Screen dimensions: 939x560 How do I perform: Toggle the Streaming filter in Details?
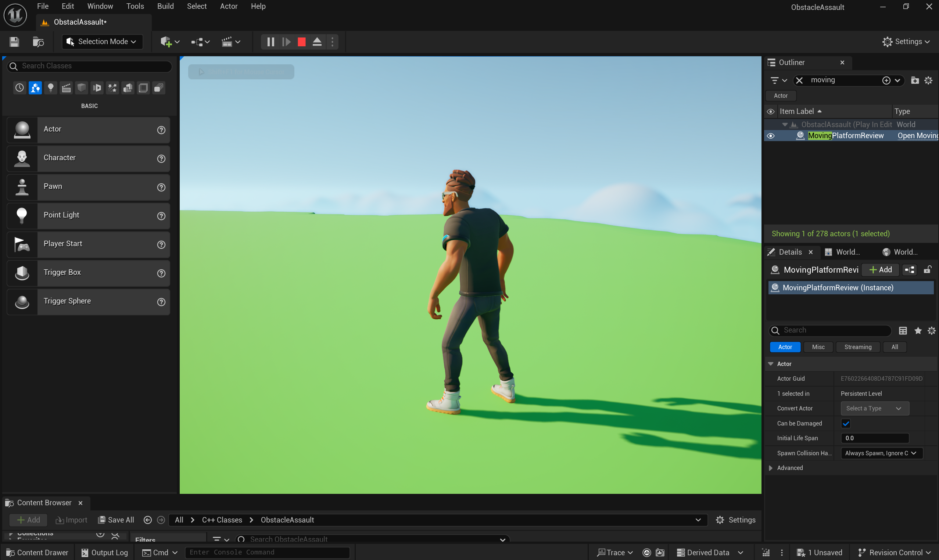(x=857, y=347)
